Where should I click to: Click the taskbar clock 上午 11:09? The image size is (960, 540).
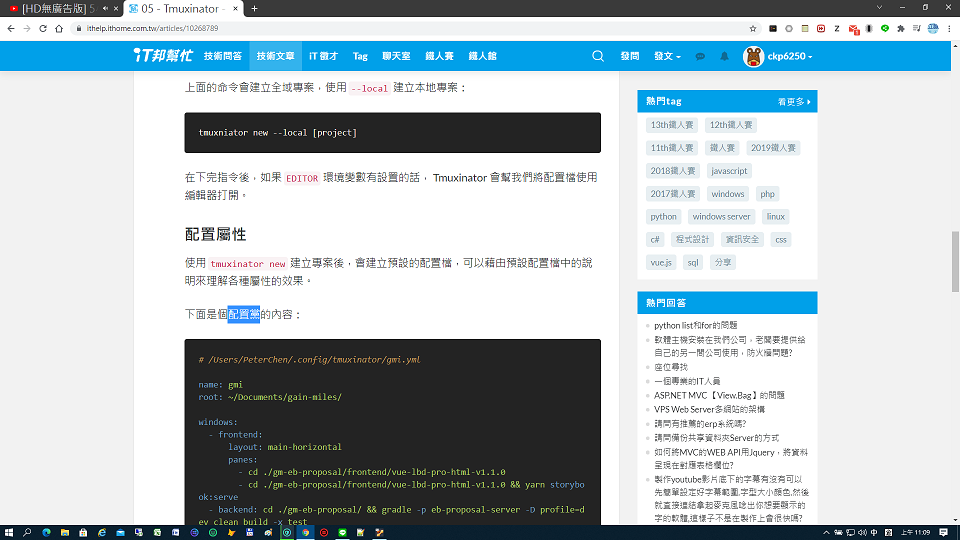click(915, 533)
